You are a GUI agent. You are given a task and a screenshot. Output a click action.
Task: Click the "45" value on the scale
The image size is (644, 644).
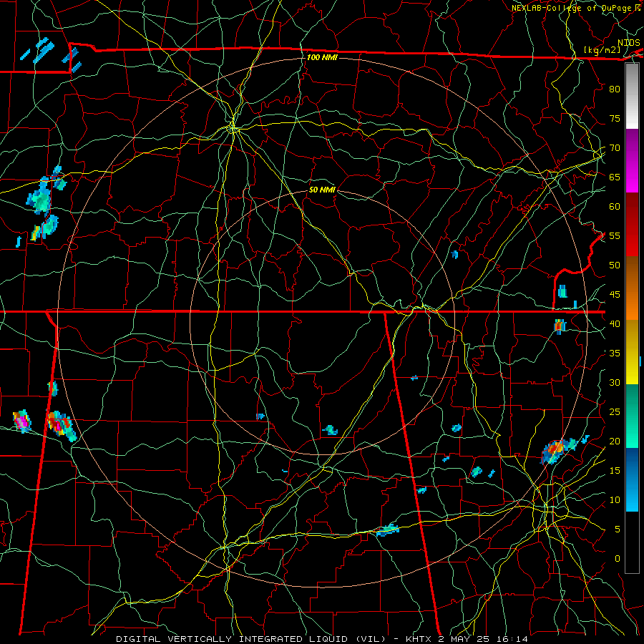615,295
